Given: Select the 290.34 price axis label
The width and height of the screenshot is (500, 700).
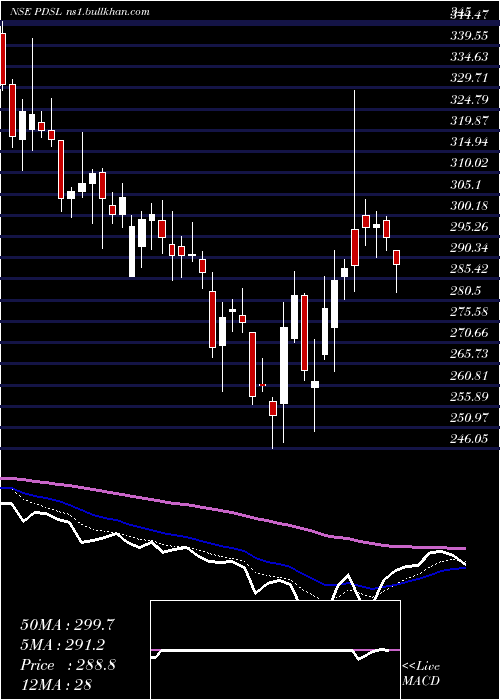Looking at the screenshot, I should (x=469, y=249).
